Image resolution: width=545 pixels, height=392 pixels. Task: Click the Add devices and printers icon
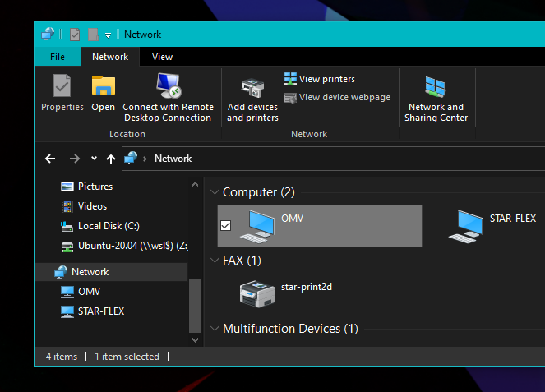pos(252,88)
